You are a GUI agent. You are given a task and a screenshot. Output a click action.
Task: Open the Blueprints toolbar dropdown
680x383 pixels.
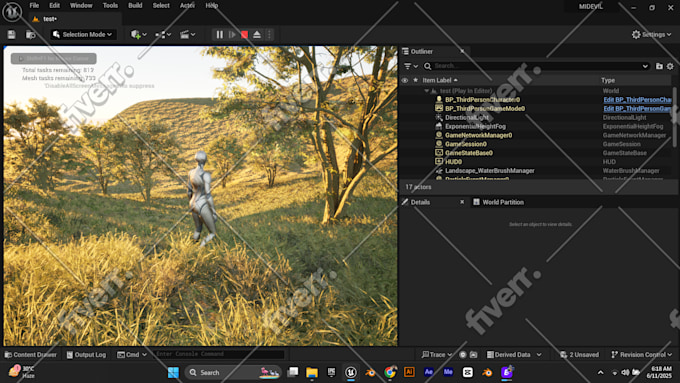163,35
